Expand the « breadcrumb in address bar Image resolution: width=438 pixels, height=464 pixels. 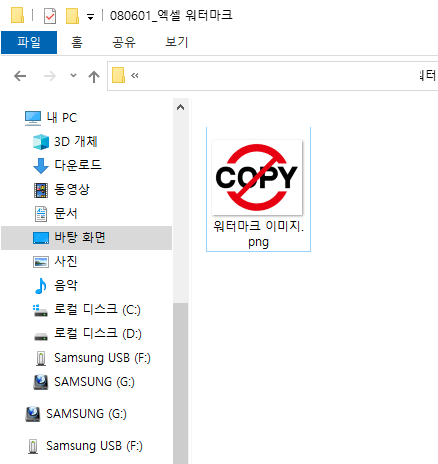(x=135, y=76)
